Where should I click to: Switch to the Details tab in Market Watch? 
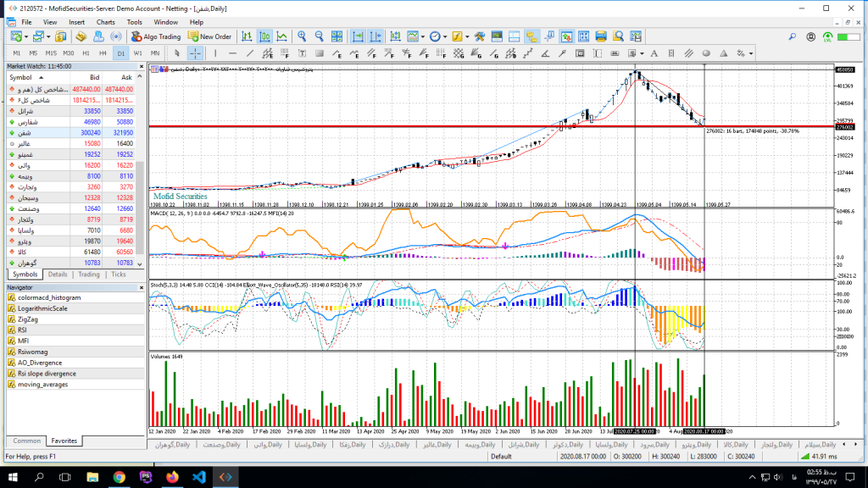tap(58, 274)
